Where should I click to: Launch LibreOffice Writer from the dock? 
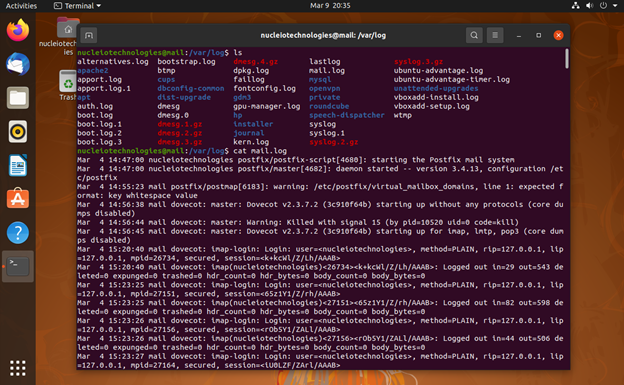point(18,165)
